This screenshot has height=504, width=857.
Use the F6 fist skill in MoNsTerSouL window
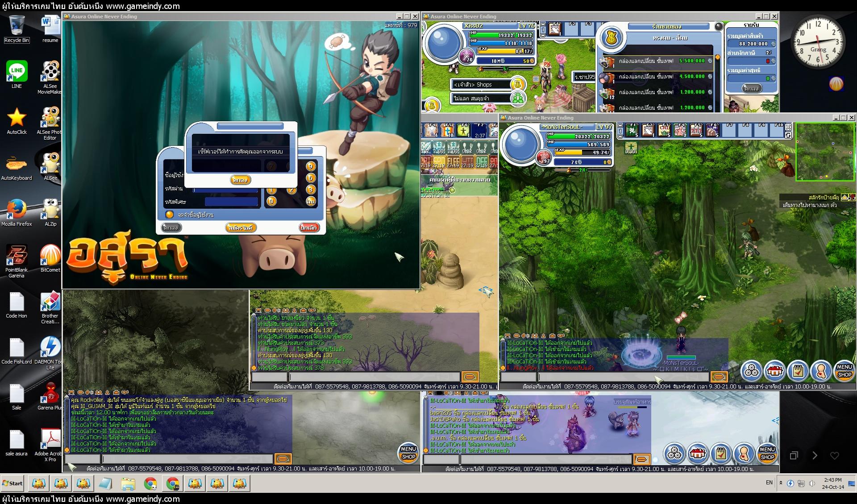[x=712, y=130]
